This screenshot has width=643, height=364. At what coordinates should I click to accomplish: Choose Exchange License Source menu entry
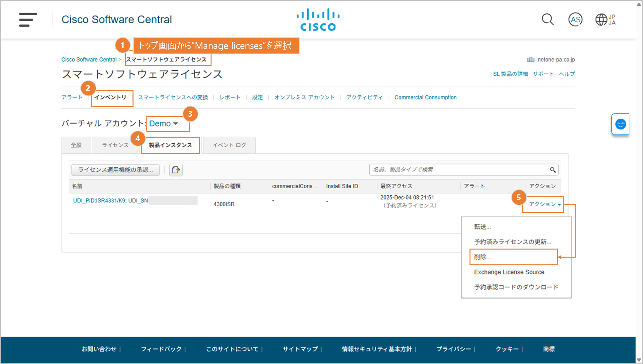(x=509, y=272)
